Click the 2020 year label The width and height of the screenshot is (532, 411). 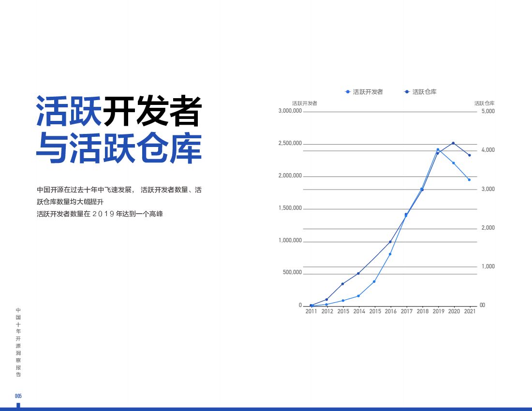[454, 311]
